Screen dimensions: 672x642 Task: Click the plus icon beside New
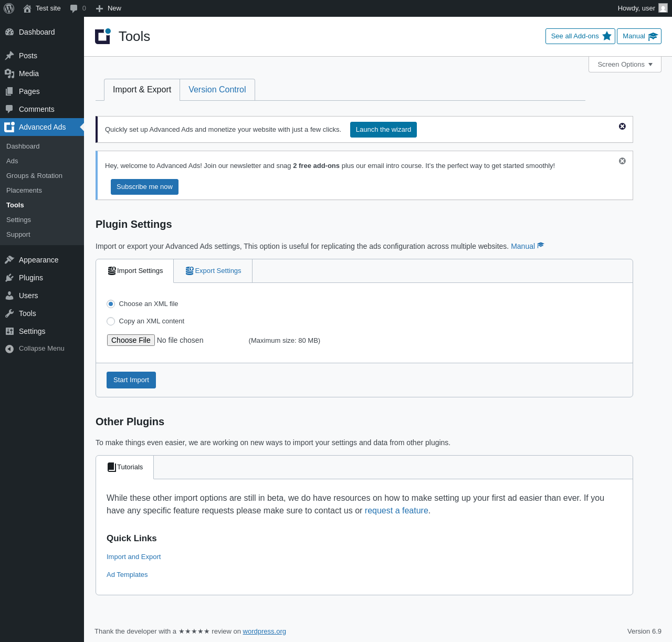click(99, 8)
